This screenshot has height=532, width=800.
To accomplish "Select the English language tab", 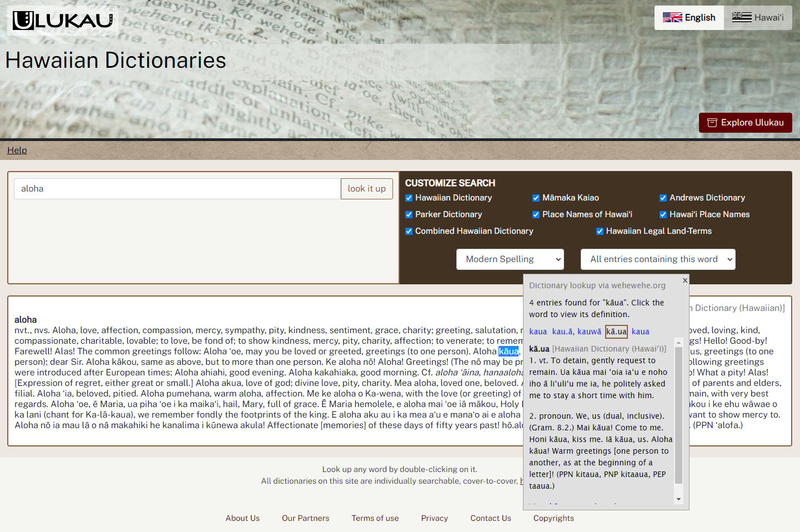I will 689,17.
